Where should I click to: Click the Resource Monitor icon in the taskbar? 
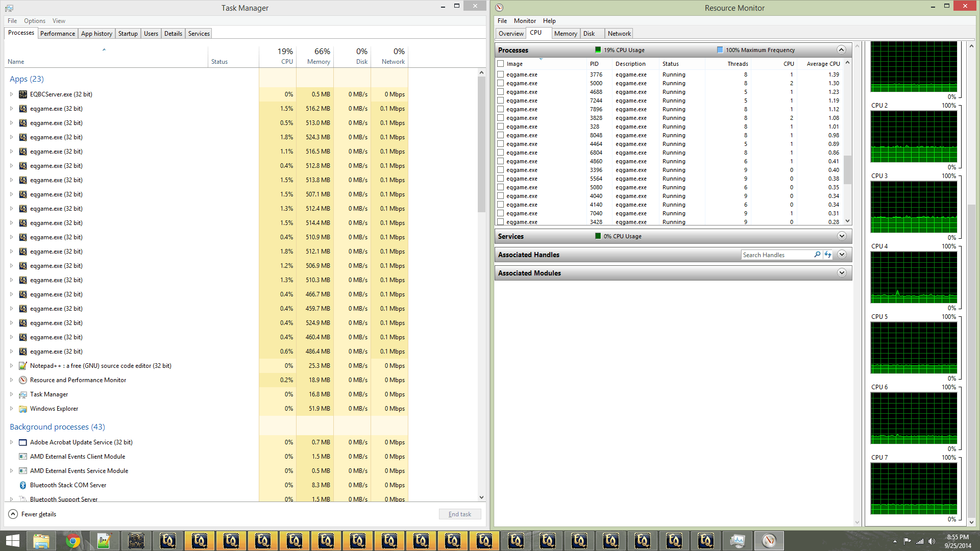769,540
